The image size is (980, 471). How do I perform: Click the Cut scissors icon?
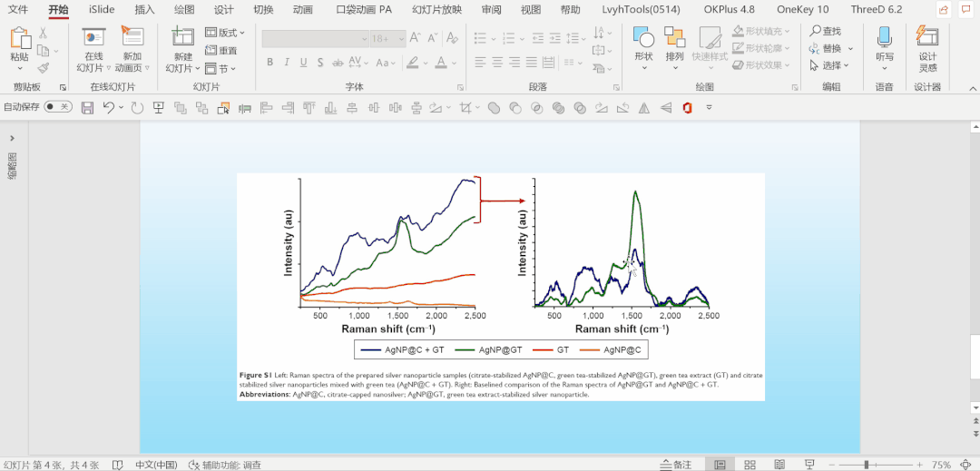[44, 33]
